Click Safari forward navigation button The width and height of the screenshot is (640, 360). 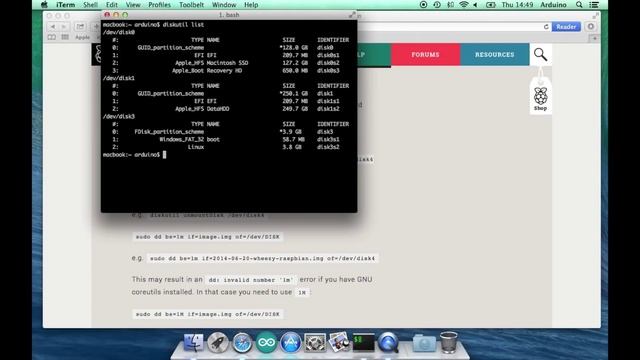(64, 27)
